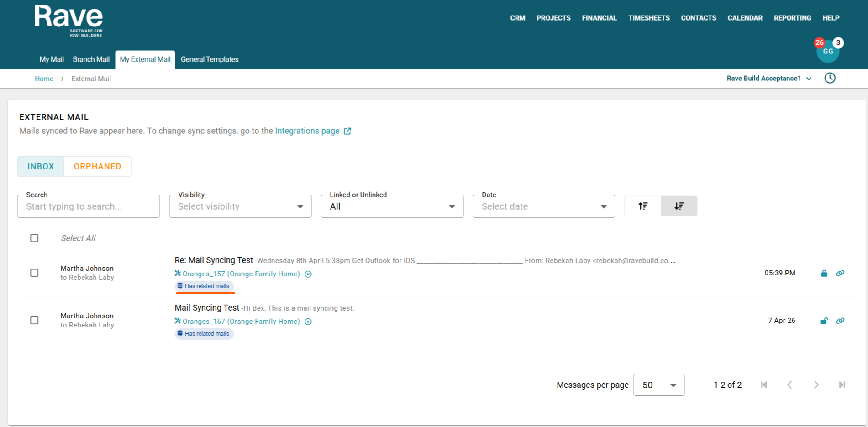Remove Oranges_157 link from the 7 Apr 26 mail
The height and width of the screenshot is (427, 868).
[308, 322]
